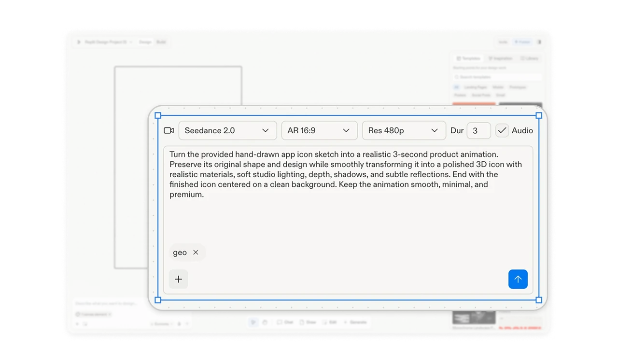Click the Generate tool in bottom toolbar
618x364 pixels.
click(355, 322)
